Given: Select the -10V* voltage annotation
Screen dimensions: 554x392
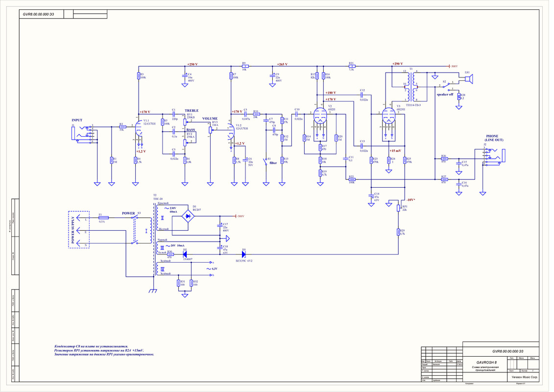Looking at the screenshot, I should point(411,200).
